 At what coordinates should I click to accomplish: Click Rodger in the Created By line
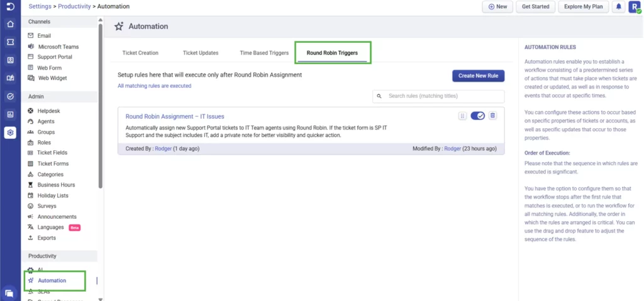click(164, 149)
